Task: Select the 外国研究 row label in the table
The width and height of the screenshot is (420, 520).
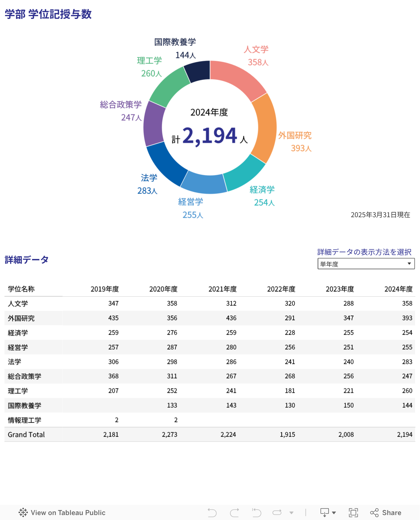Action: pyautogui.click(x=21, y=318)
